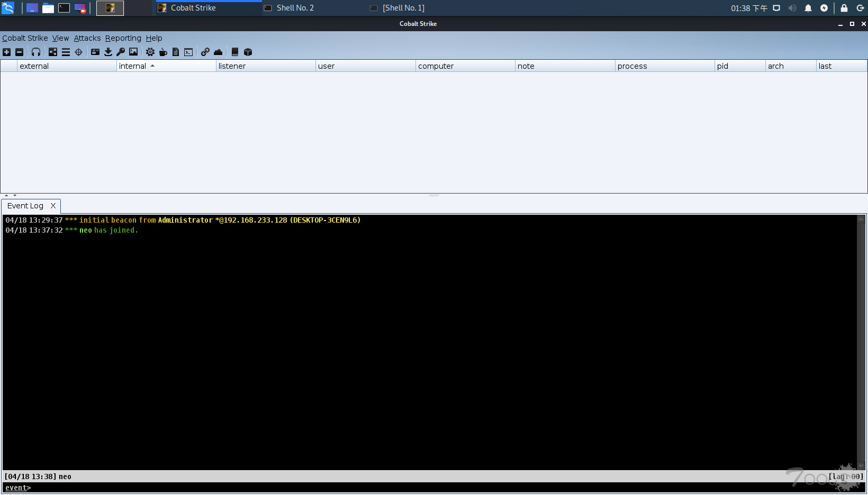
Task: Click the screen recorder panel icon
Action: coord(80,8)
